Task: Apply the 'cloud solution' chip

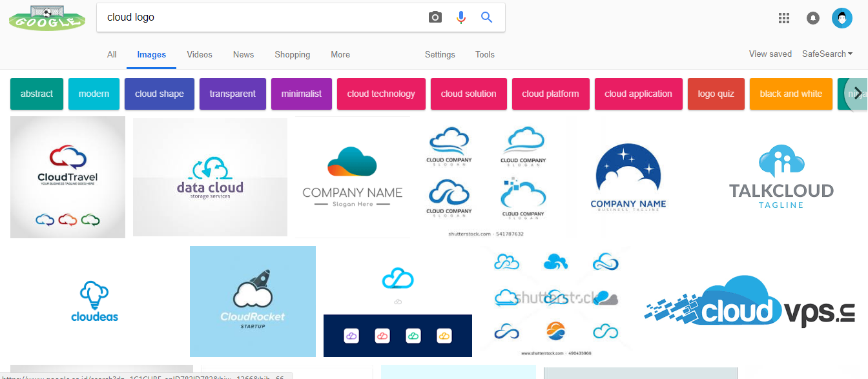Action: click(x=469, y=94)
